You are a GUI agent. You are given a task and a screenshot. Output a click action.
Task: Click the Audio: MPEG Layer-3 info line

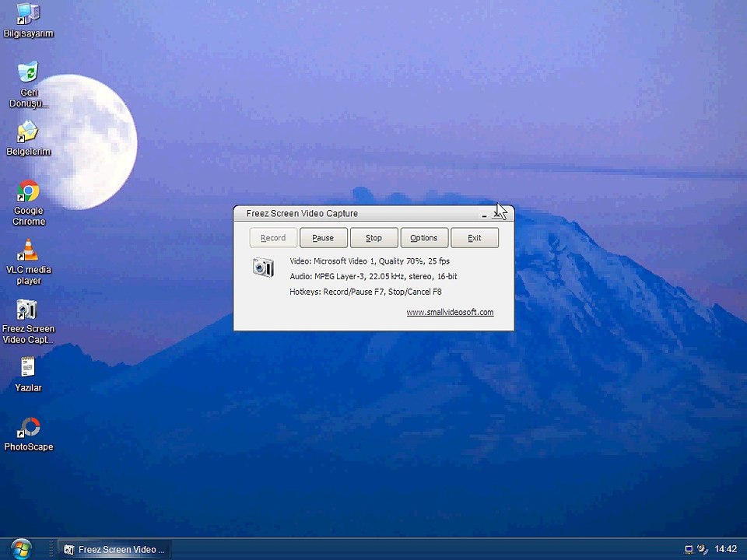(373, 276)
